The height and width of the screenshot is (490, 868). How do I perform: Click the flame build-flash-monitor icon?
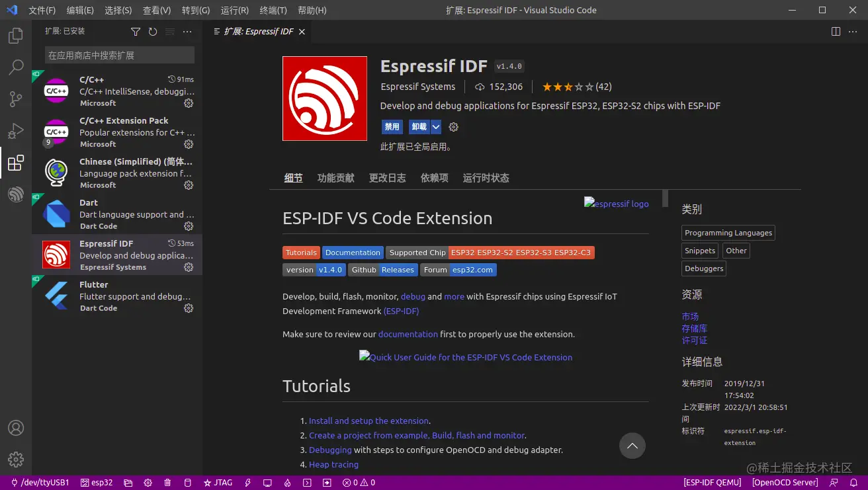[287, 483]
